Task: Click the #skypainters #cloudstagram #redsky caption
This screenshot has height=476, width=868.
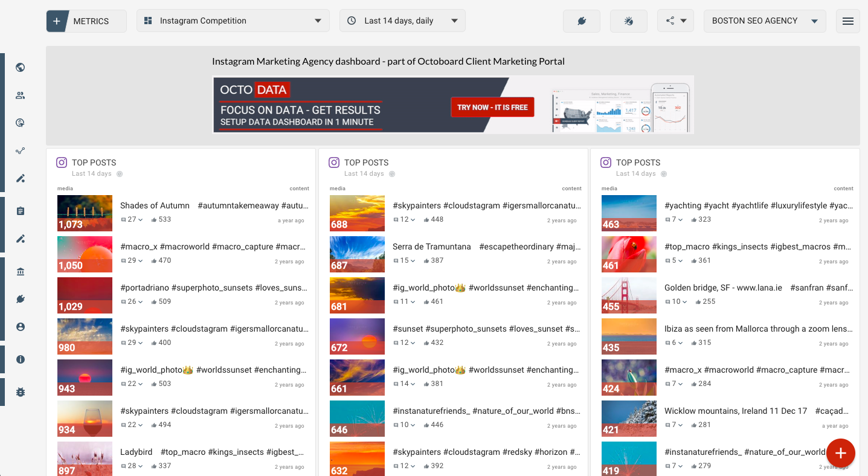Action: coord(487,452)
